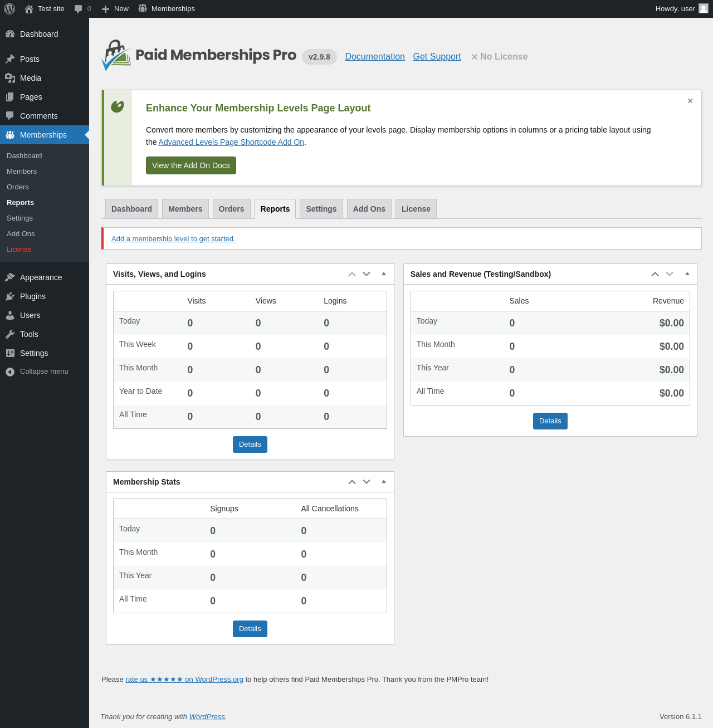The height and width of the screenshot is (728, 713).
Task: Move Membership Stats box down
Action: (367, 482)
